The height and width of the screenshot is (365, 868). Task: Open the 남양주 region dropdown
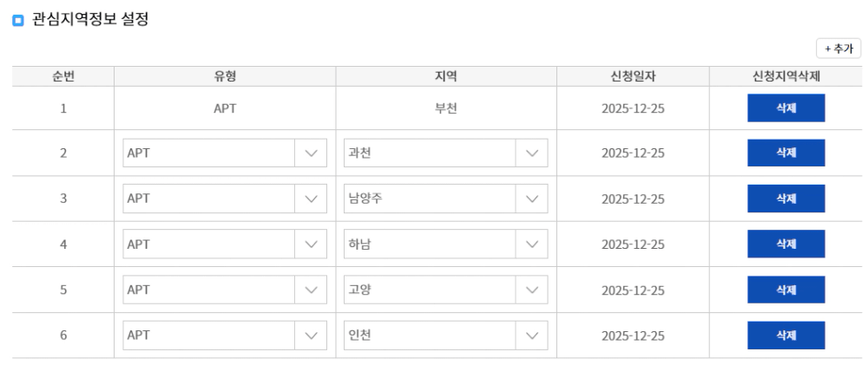445,199
